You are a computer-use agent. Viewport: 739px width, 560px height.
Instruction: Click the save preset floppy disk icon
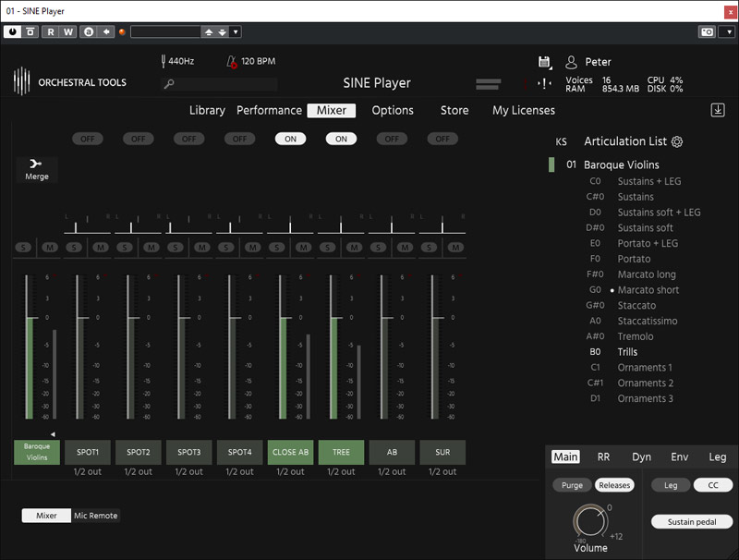coord(544,62)
